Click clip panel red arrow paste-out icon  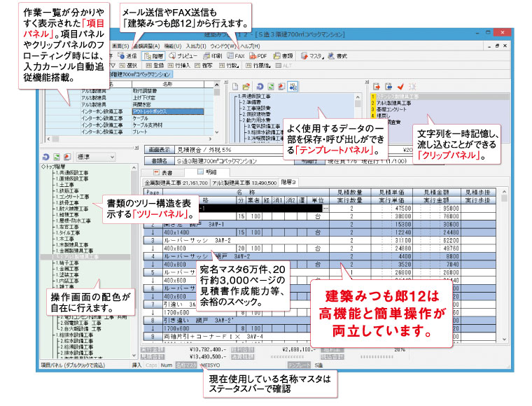377,87
